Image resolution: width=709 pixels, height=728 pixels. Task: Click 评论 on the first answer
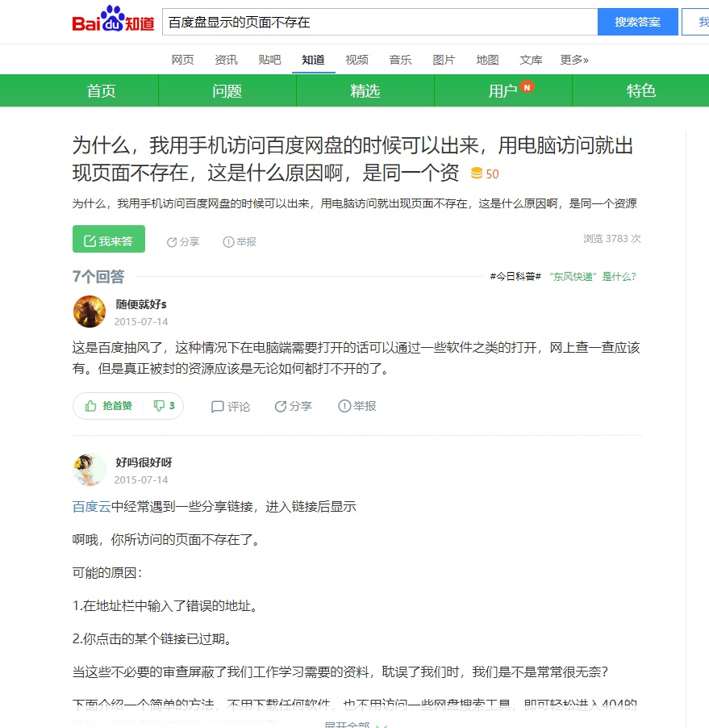(x=231, y=406)
